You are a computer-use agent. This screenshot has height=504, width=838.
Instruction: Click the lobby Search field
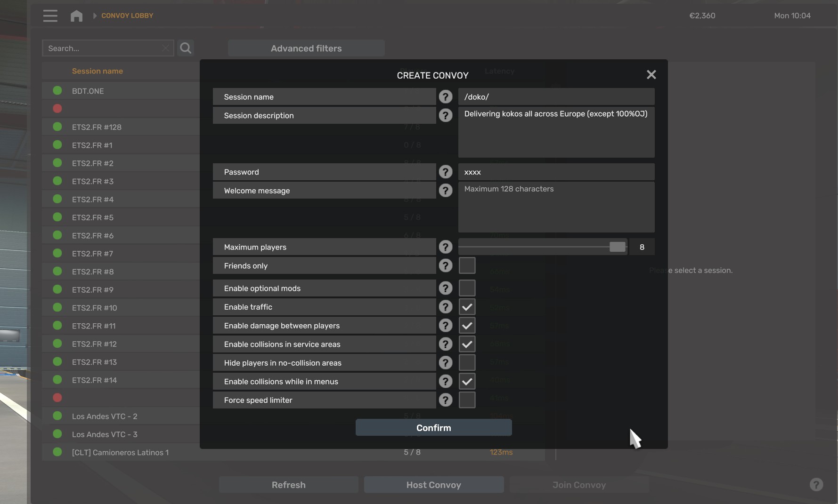click(108, 48)
